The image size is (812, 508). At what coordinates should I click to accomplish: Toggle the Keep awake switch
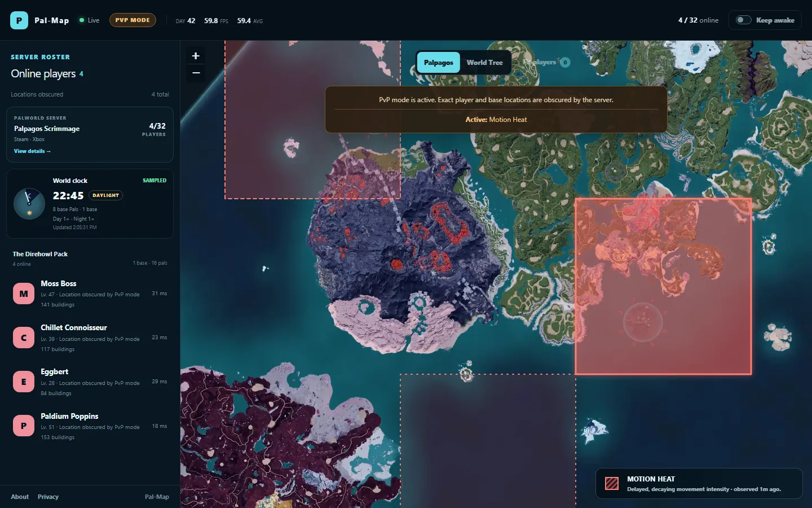coord(744,20)
